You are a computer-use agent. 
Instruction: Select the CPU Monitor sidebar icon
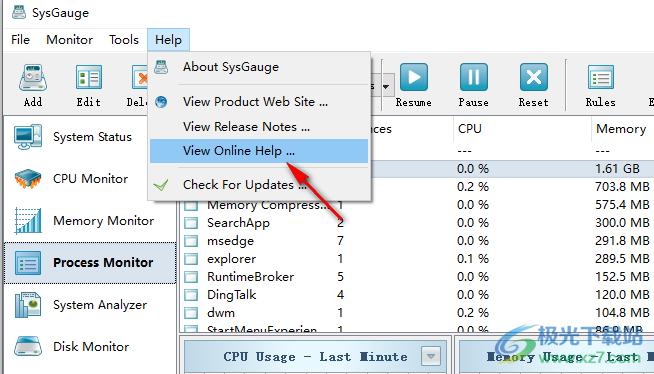(28, 179)
